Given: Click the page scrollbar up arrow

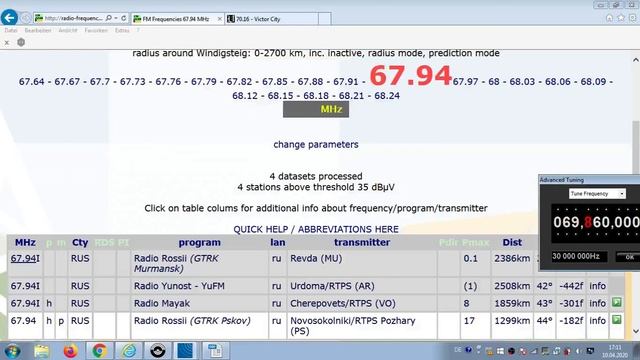Looking at the screenshot, I should (x=636, y=60).
